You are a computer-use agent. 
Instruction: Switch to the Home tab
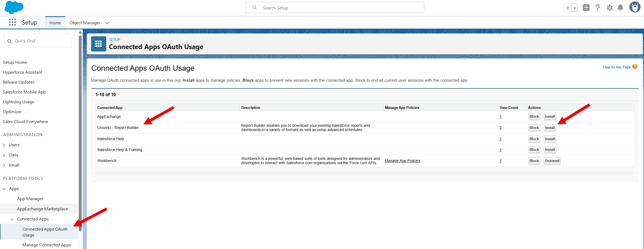click(55, 23)
